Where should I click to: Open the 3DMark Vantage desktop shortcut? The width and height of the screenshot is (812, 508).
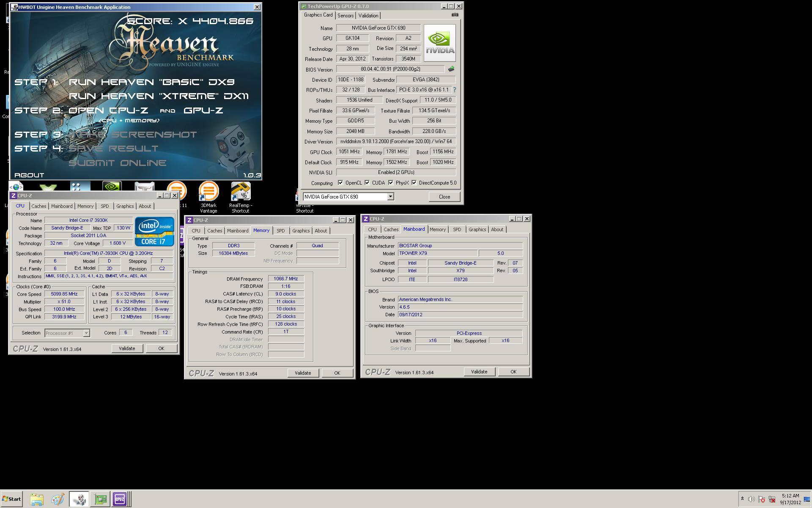(208, 197)
